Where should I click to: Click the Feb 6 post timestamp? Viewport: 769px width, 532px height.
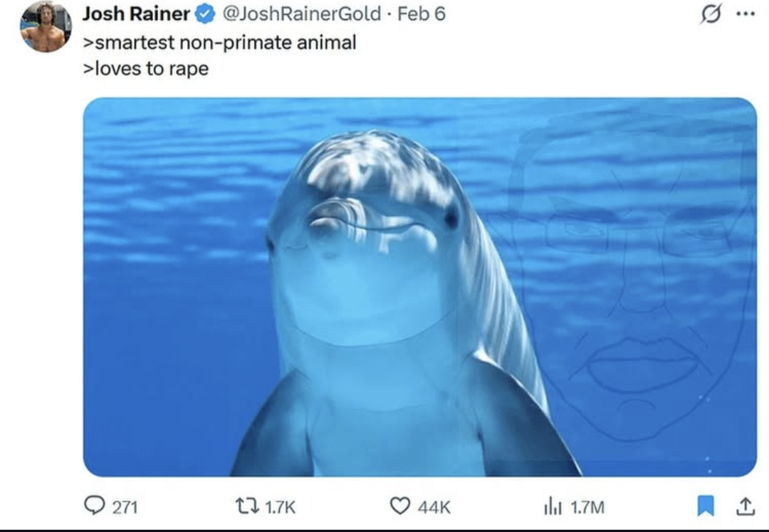click(422, 14)
